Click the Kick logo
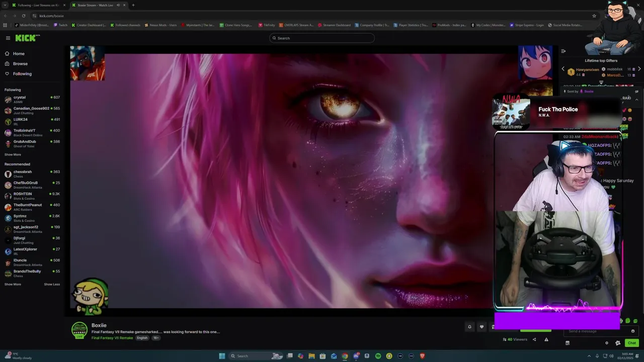 click(x=27, y=38)
